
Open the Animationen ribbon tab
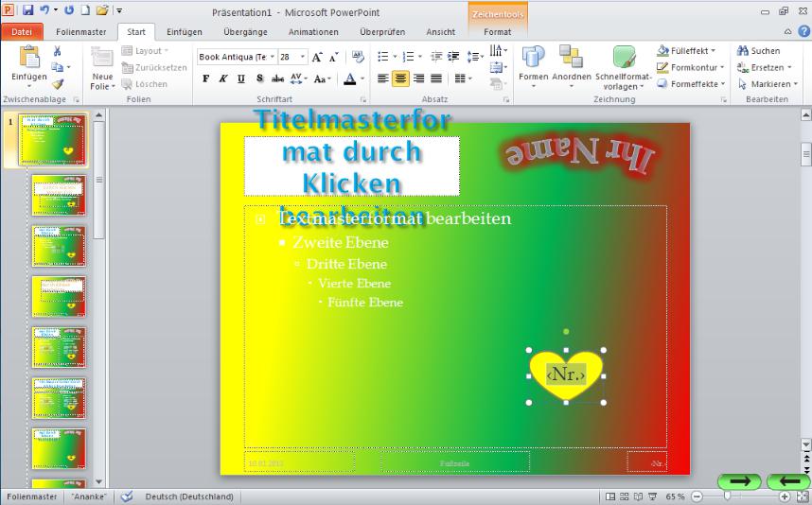click(312, 31)
